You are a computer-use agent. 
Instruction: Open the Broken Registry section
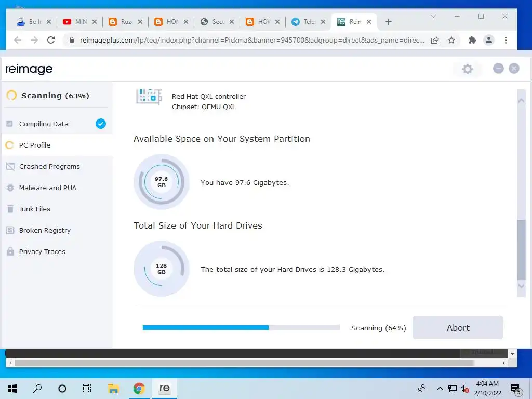point(57,230)
